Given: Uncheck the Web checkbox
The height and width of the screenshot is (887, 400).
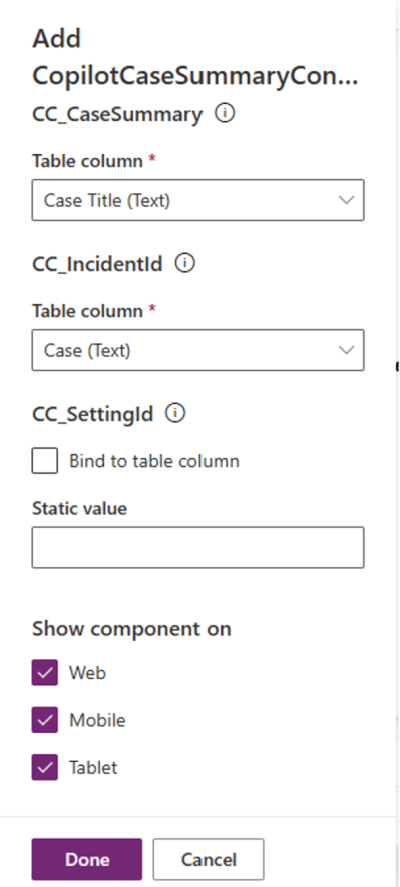Looking at the screenshot, I should pyautogui.click(x=45, y=673).
